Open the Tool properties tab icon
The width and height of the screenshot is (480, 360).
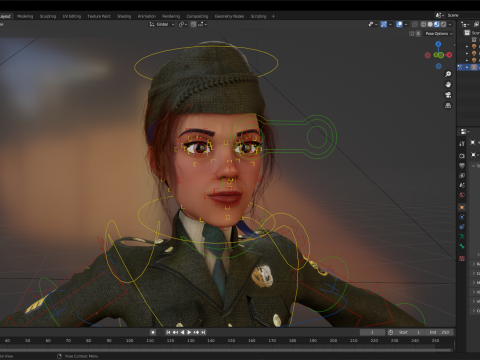(x=462, y=144)
